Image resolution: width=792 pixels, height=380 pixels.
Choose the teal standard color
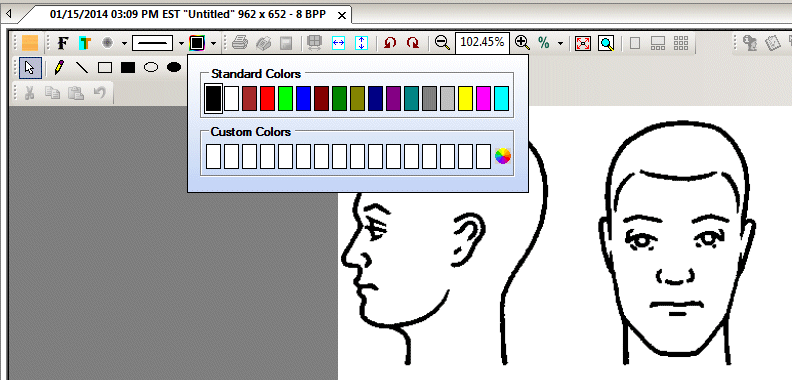pyautogui.click(x=412, y=98)
